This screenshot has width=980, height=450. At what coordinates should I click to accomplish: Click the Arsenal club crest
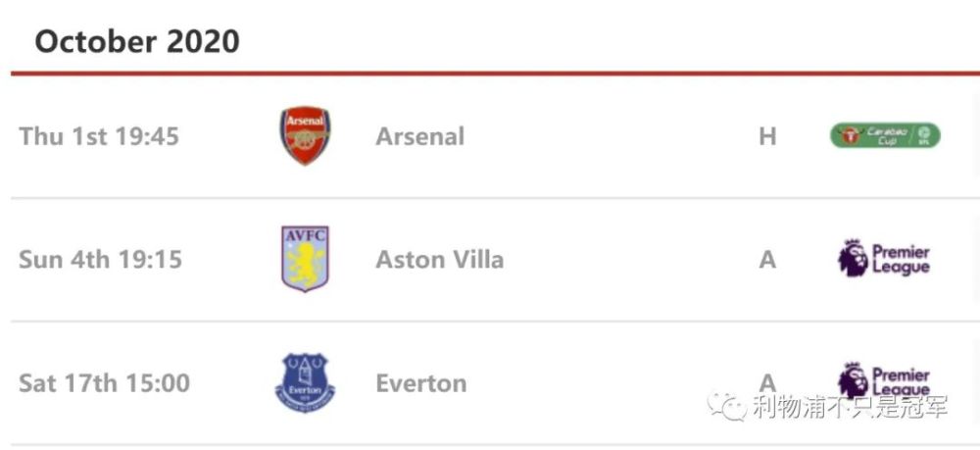(305, 135)
